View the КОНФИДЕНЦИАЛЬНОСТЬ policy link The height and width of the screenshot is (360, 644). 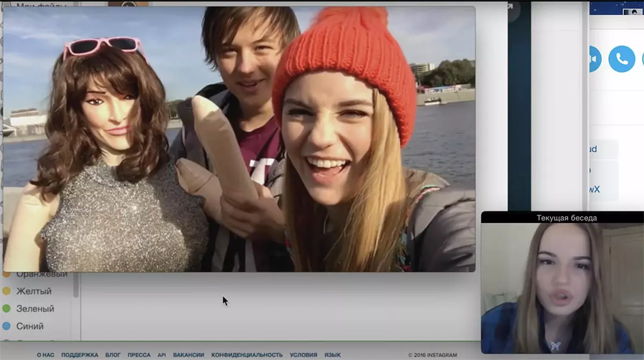[247, 355]
